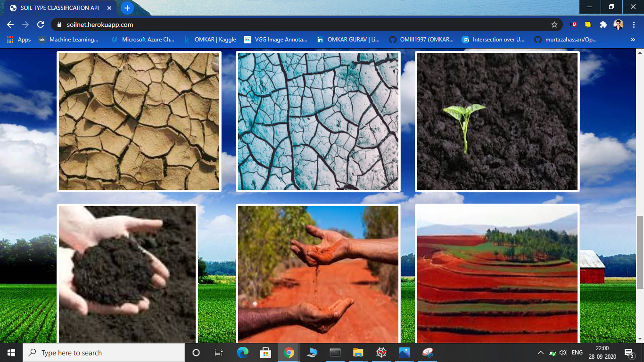644x362 pixels.
Task: Select the seedling in black soil image
Action: [x=497, y=122]
